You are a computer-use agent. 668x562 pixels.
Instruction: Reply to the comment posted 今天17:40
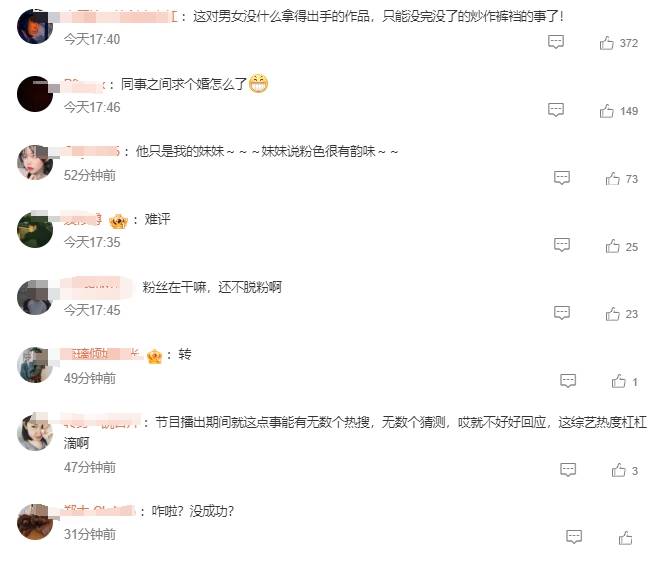[556, 42]
